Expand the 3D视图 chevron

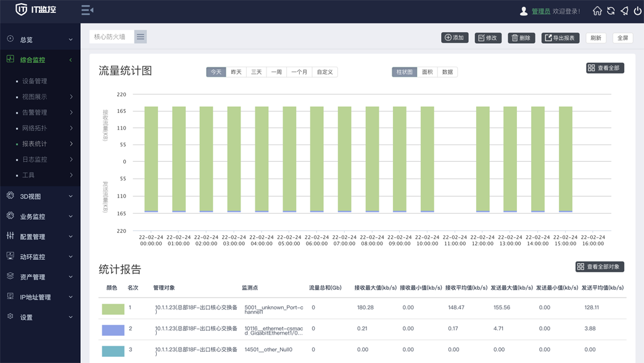71,196
